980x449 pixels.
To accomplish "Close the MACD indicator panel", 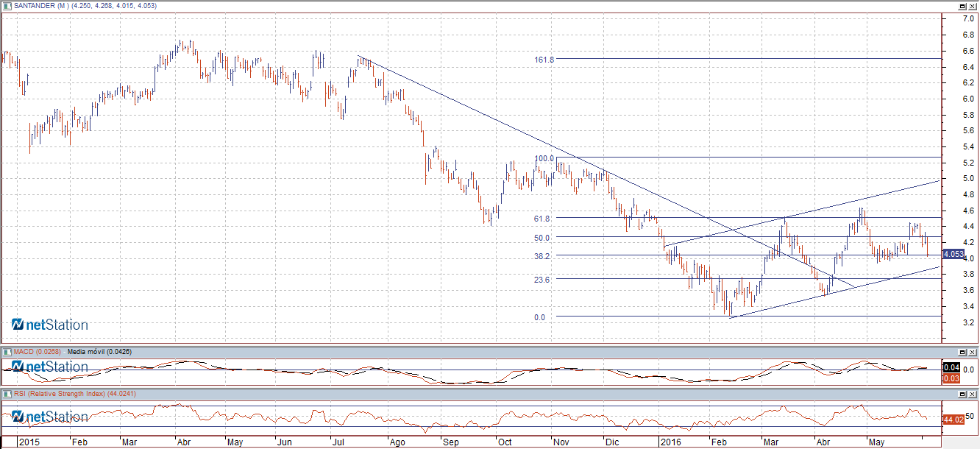I will click(x=973, y=352).
